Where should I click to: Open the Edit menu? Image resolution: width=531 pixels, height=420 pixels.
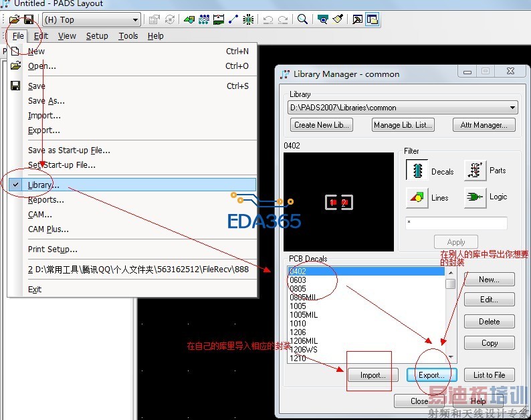coord(41,36)
